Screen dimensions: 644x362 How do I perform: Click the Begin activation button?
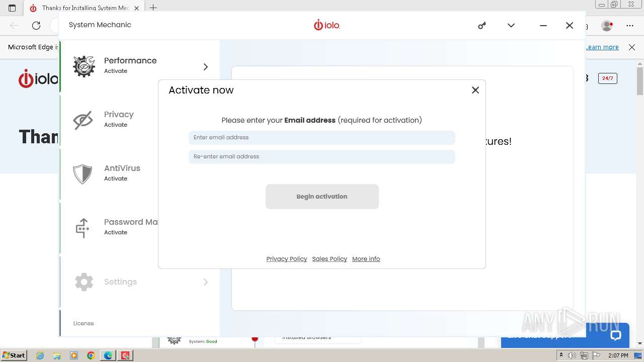pos(322,197)
